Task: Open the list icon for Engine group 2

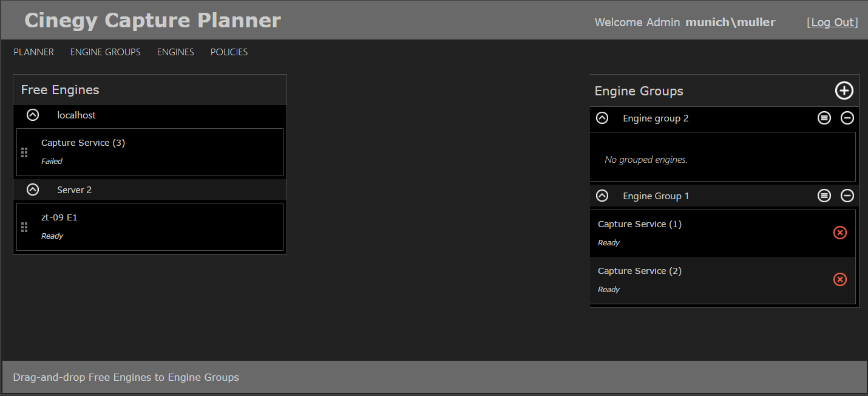Action: point(824,118)
